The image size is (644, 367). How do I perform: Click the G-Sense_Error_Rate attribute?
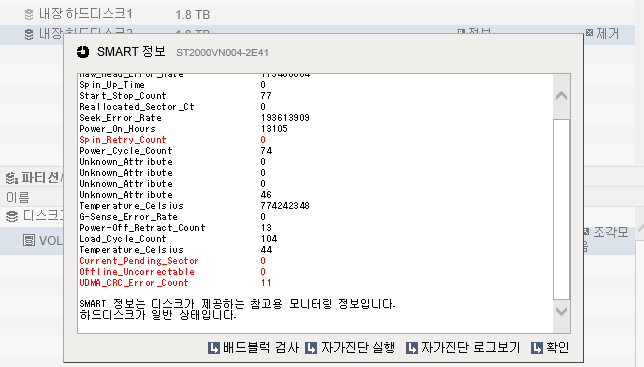point(129,217)
